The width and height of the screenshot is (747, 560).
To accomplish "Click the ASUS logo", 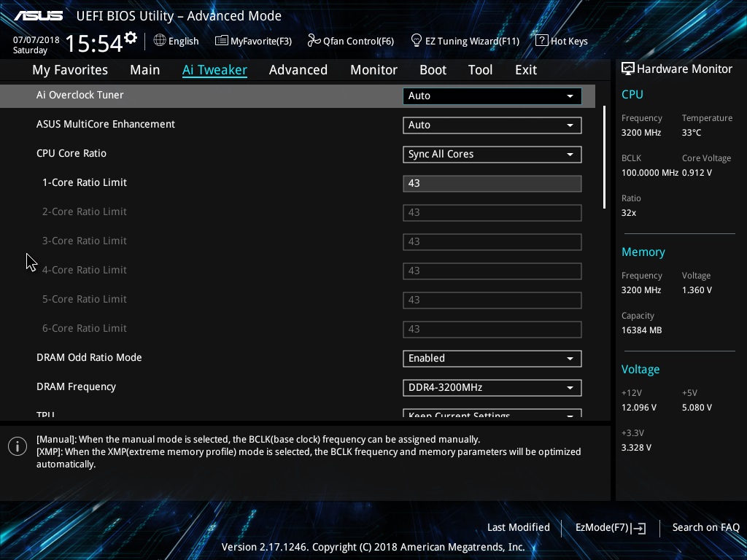I will (39, 16).
